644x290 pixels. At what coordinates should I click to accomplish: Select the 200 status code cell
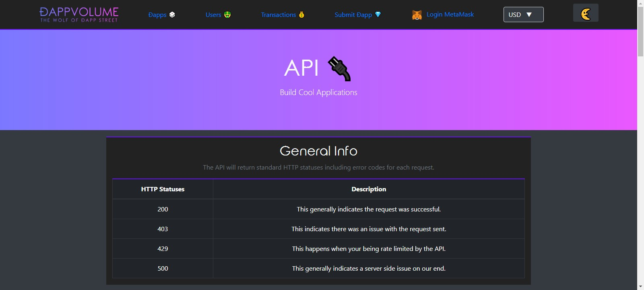163,209
